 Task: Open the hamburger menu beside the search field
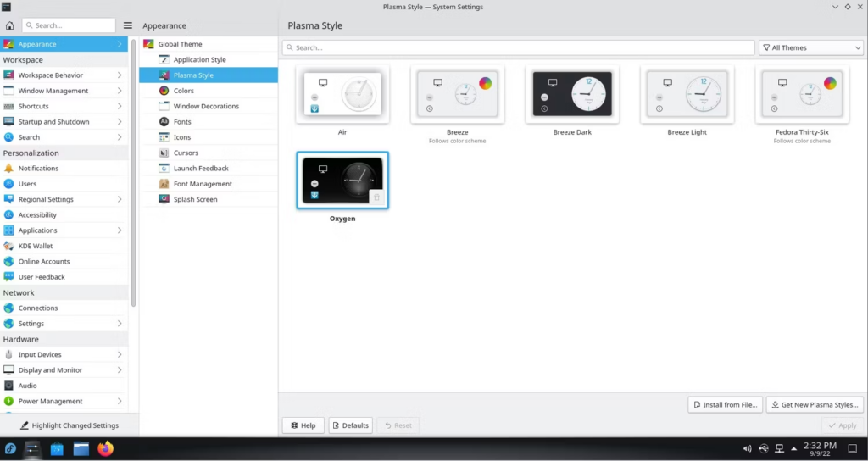coord(128,25)
